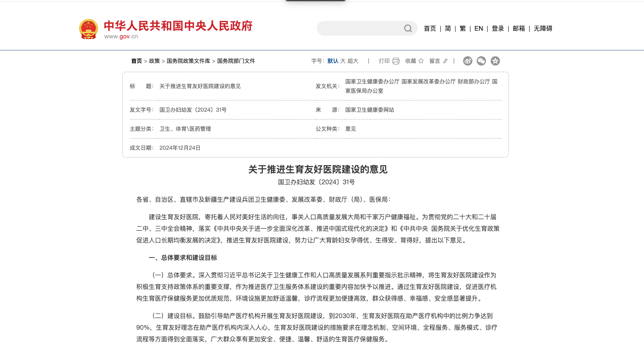Switch to Simplified Chinese with 简
Viewport: 644px width, 346px height.
click(448, 28)
